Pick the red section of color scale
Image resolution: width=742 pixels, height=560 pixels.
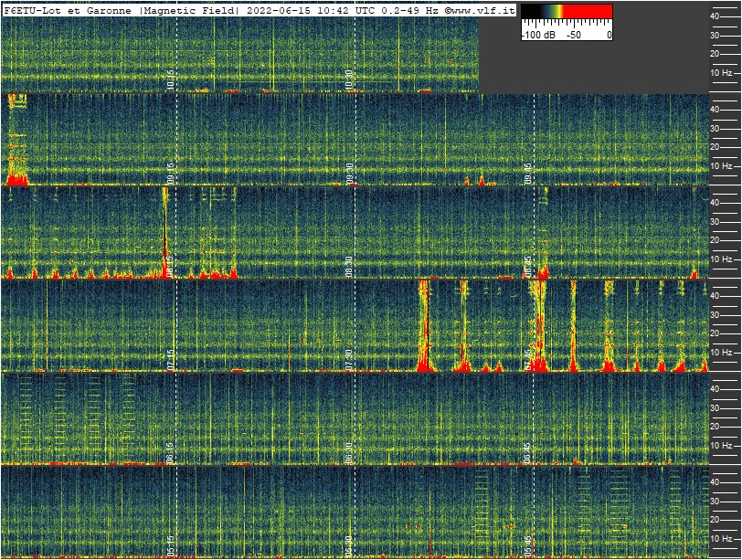tap(588, 13)
